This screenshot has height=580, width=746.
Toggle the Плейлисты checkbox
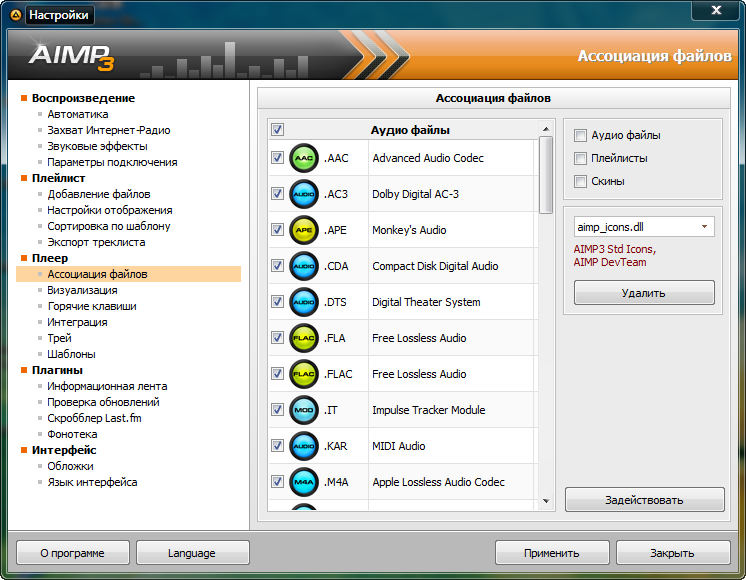point(581,158)
